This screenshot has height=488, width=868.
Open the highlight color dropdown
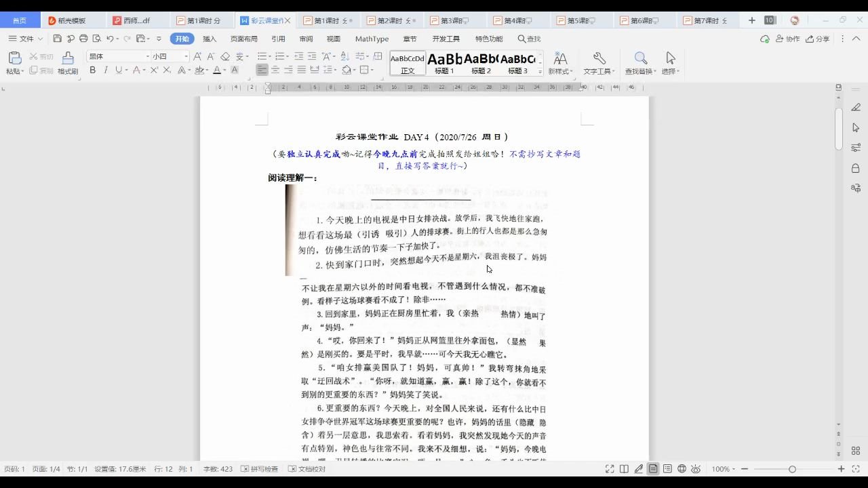click(207, 70)
